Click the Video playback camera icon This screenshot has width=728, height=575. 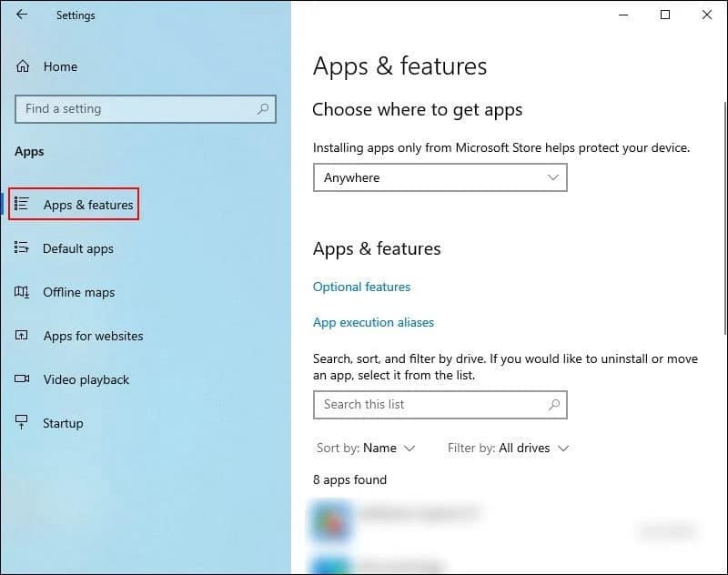point(22,378)
